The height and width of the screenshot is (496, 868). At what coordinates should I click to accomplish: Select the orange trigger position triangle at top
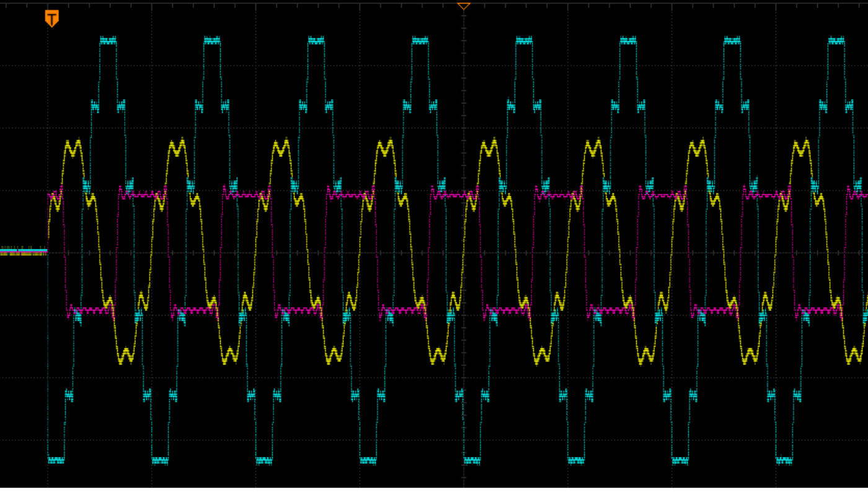[463, 6]
